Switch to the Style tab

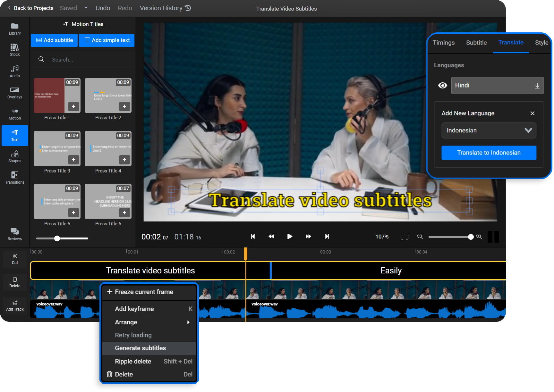click(x=541, y=42)
